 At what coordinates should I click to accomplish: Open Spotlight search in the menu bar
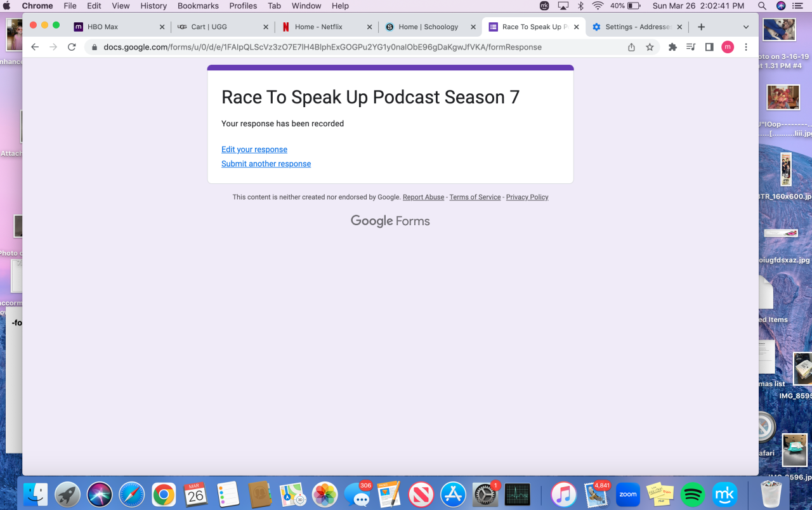(763, 6)
